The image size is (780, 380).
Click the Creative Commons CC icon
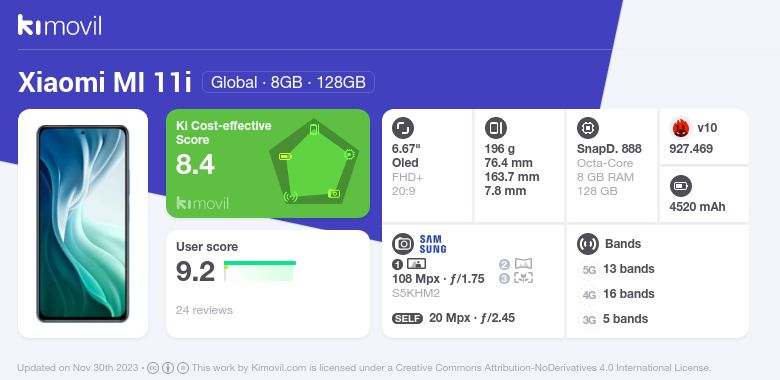153,368
